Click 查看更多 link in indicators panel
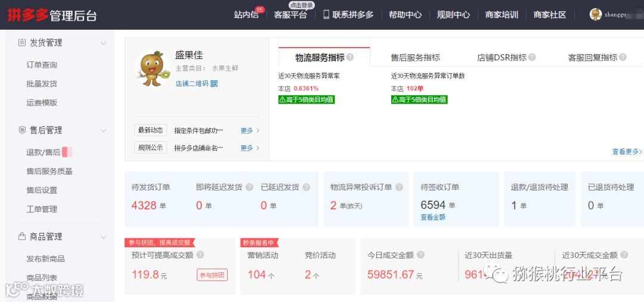The image size is (644, 302). click(627, 152)
